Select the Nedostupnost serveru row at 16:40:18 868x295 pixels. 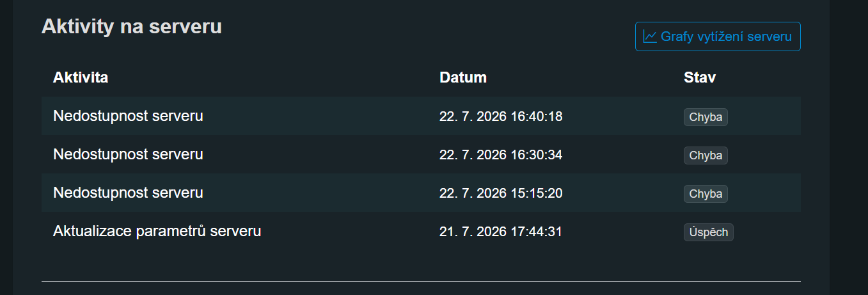pos(421,116)
